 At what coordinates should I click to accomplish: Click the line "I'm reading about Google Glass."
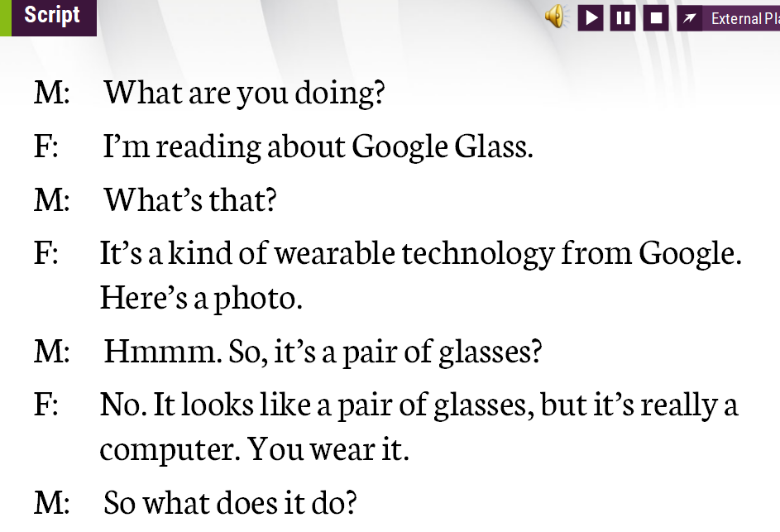coord(318,146)
